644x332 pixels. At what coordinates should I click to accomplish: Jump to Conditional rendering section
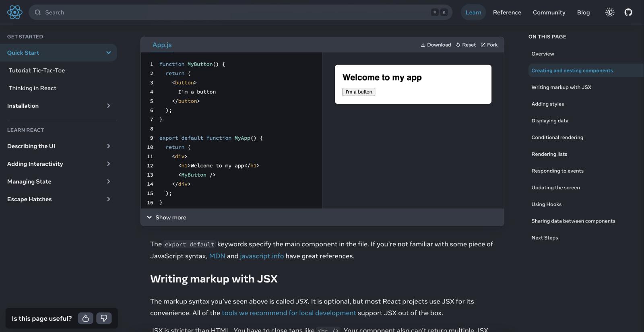[557, 138]
